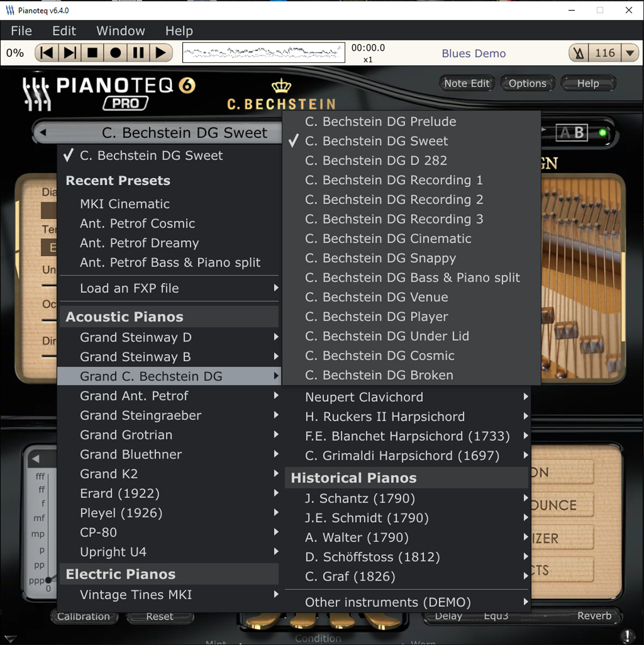The image size is (644, 645).
Task: Click the velocity panel left arrow
Action: point(35,459)
